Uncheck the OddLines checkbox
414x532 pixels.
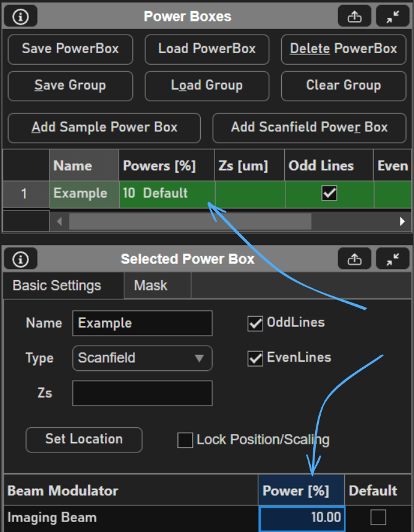255,323
